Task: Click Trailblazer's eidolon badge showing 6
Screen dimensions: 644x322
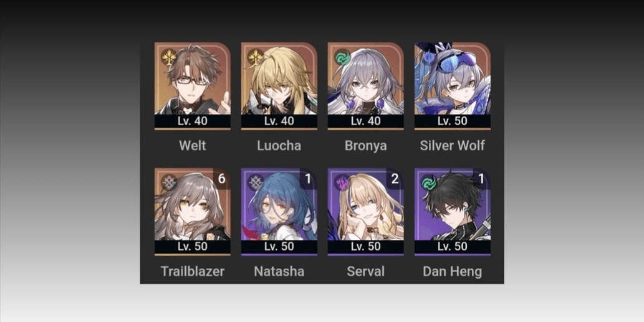Action: pyautogui.click(x=222, y=179)
